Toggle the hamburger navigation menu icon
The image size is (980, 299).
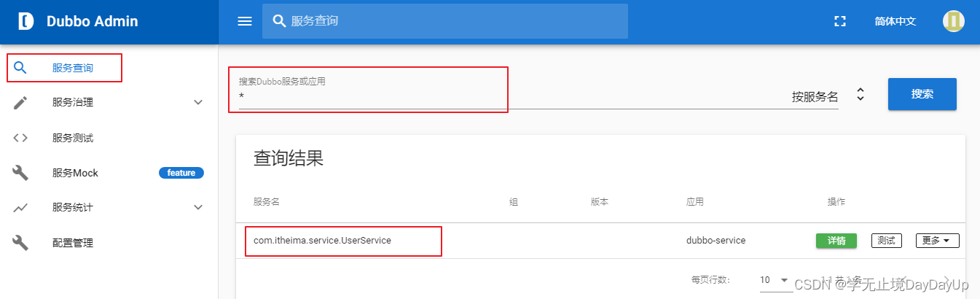click(245, 21)
